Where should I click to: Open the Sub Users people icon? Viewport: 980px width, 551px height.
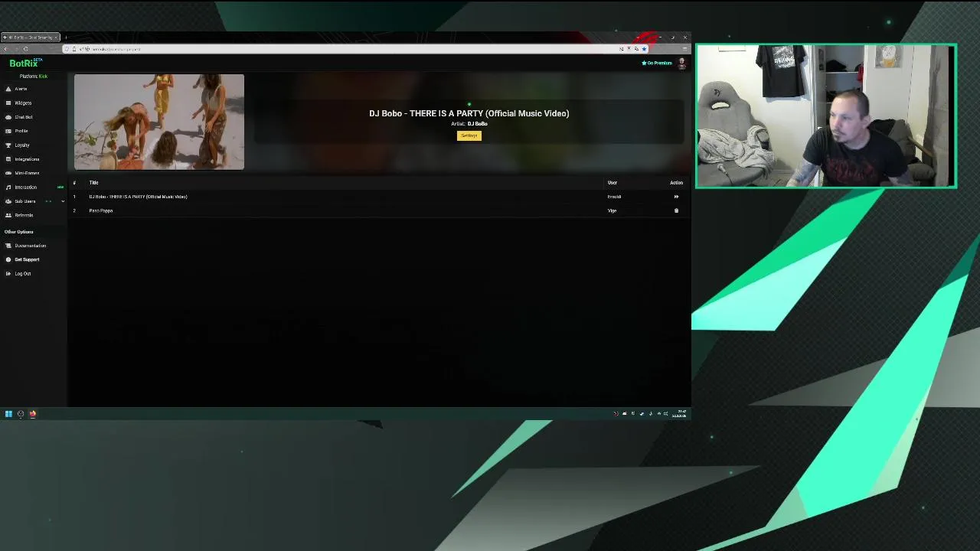point(8,201)
